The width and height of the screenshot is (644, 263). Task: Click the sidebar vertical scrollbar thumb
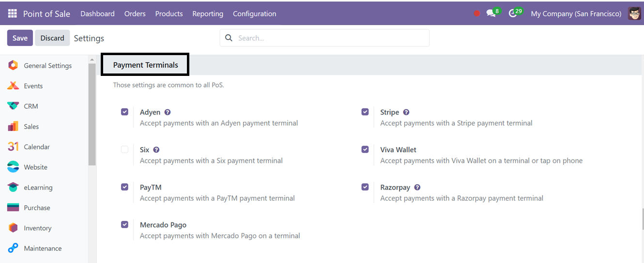coord(92,115)
